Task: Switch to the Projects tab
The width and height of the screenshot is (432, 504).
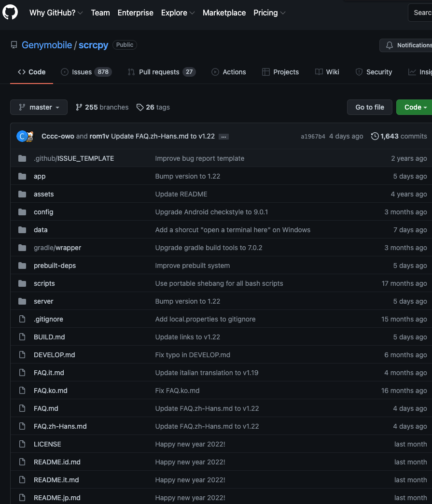Action: pyautogui.click(x=280, y=72)
